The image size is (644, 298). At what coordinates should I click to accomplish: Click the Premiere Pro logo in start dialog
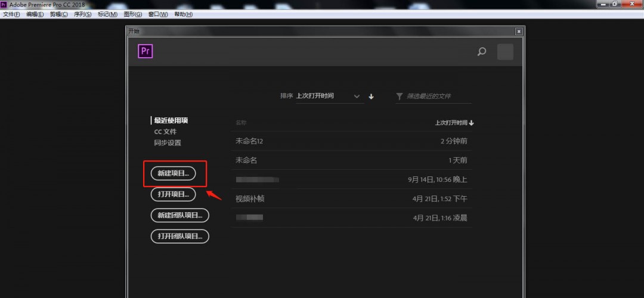145,51
